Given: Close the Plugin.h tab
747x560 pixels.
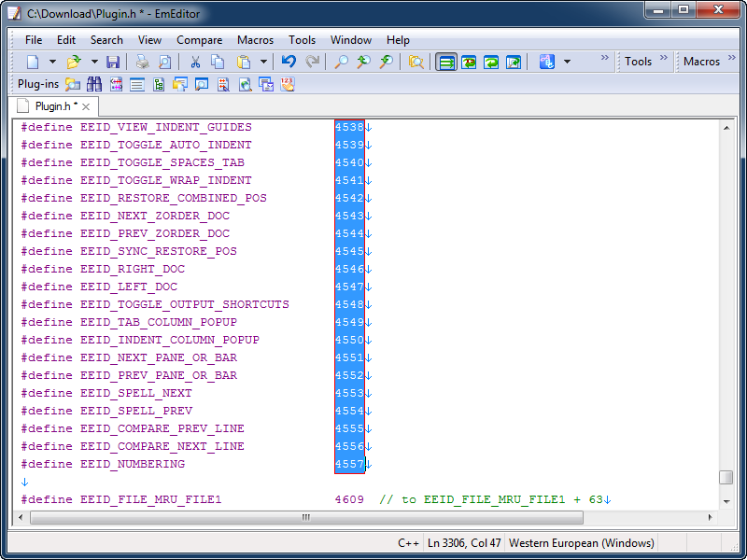Looking at the screenshot, I should point(86,106).
